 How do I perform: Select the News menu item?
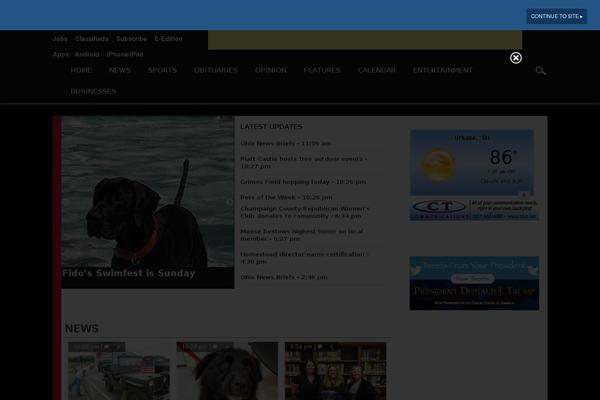click(x=120, y=70)
